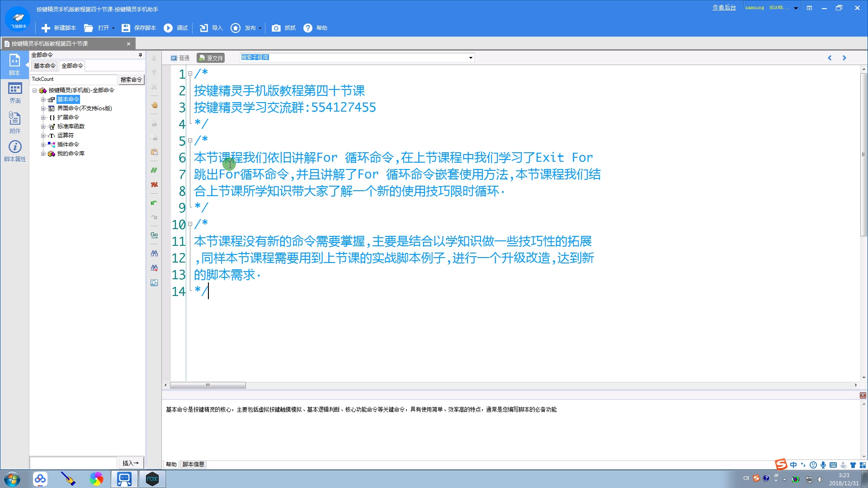Open the 搜索子程序 dropdown list
This screenshot has height=488, width=868.
(x=470, y=57)
